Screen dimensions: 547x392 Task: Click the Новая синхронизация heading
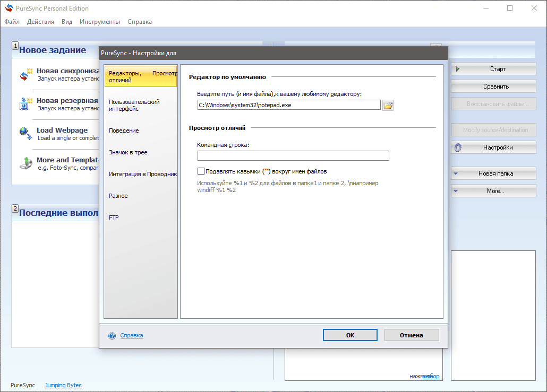[67, 71]
